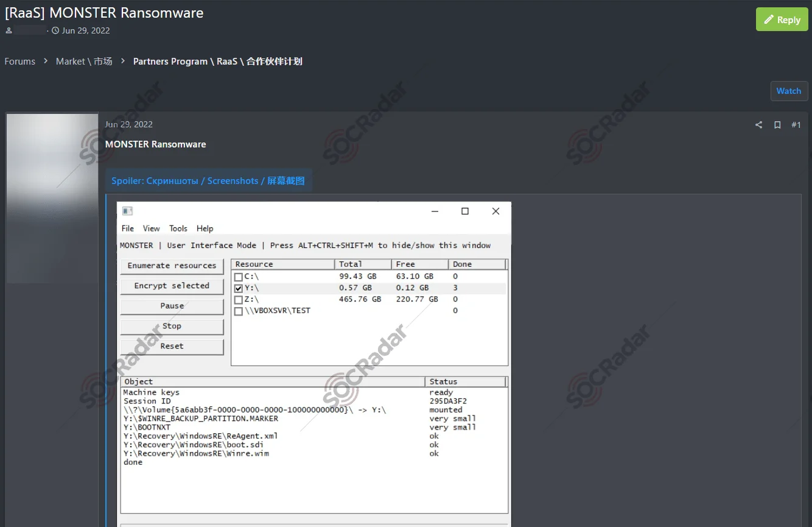Open the Forums breadcrumb link
Image resolution: width=812 pixels, height=527 pixels.
(x=20, y=61)
